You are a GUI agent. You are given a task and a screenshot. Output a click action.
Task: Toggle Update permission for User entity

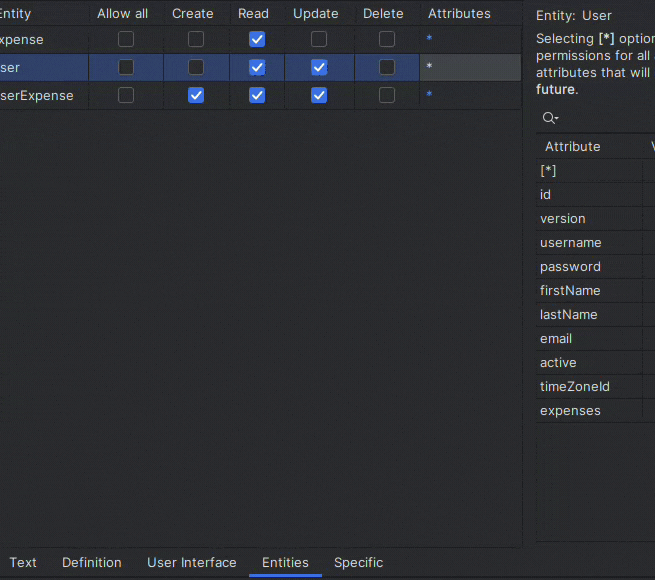pos(319,67)
